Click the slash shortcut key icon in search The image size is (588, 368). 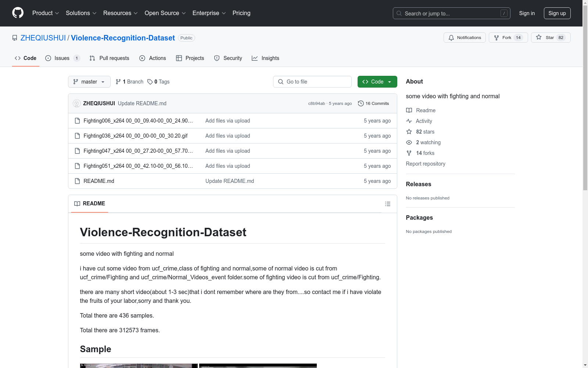[504, 13]
